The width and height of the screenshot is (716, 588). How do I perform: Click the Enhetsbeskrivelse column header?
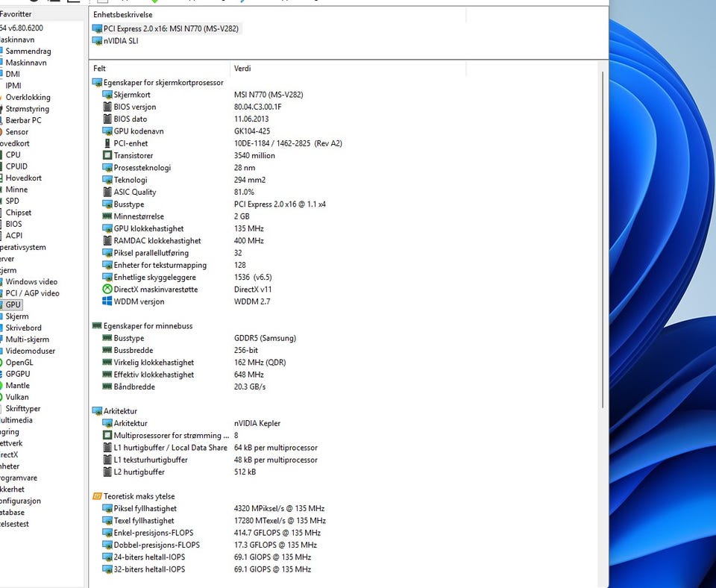pos(277,15)
